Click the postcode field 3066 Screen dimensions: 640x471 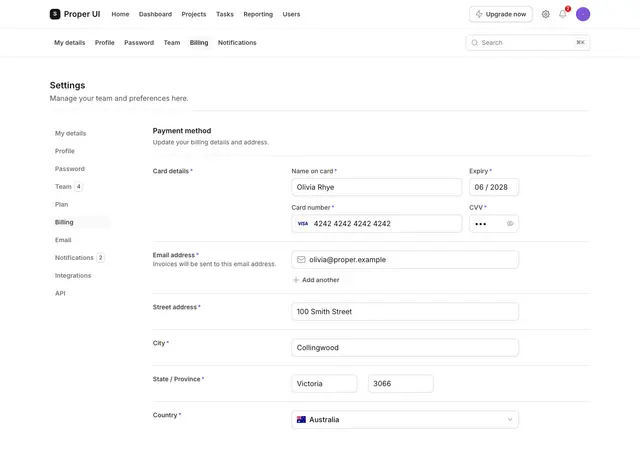[401, 384]
